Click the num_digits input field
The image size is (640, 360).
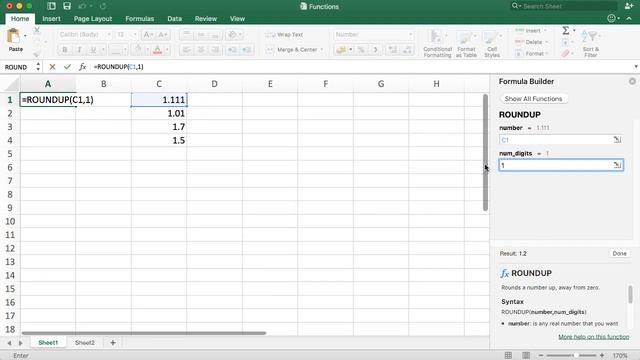pyautogui.click(x=561, y=165)
